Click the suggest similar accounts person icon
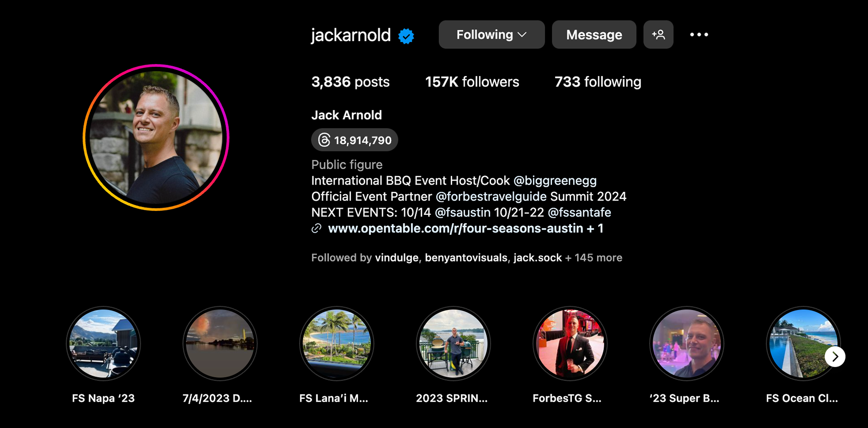Screen dimensions: 868x428 tap(658, 34)
